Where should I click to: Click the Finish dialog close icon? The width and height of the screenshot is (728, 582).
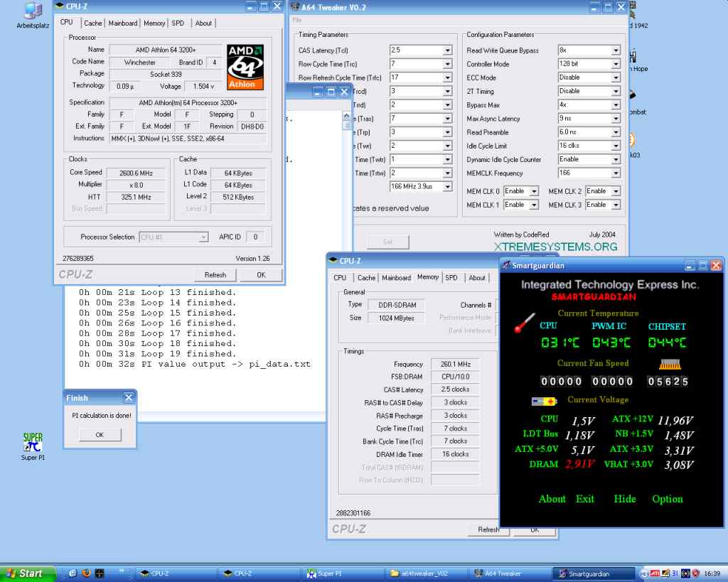click(x=129, y=397)
